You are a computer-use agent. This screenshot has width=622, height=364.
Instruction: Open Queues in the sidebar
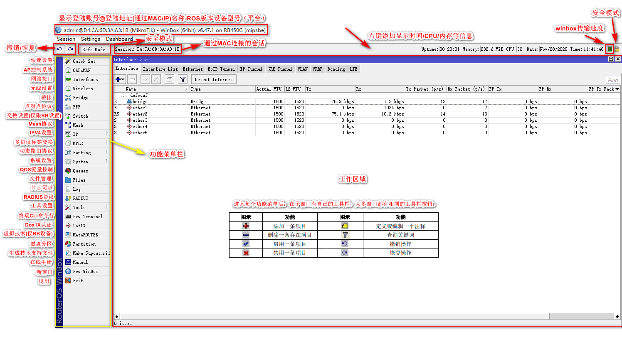87,171
